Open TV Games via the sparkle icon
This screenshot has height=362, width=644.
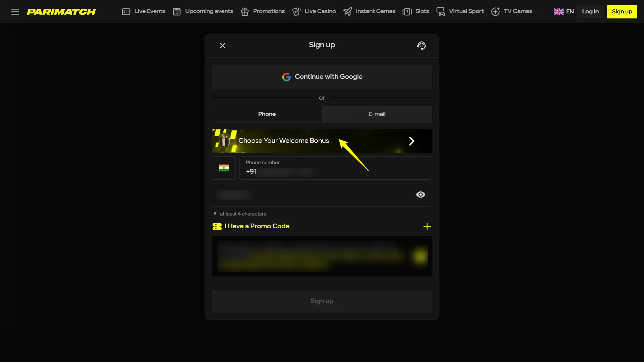[496, 11]
